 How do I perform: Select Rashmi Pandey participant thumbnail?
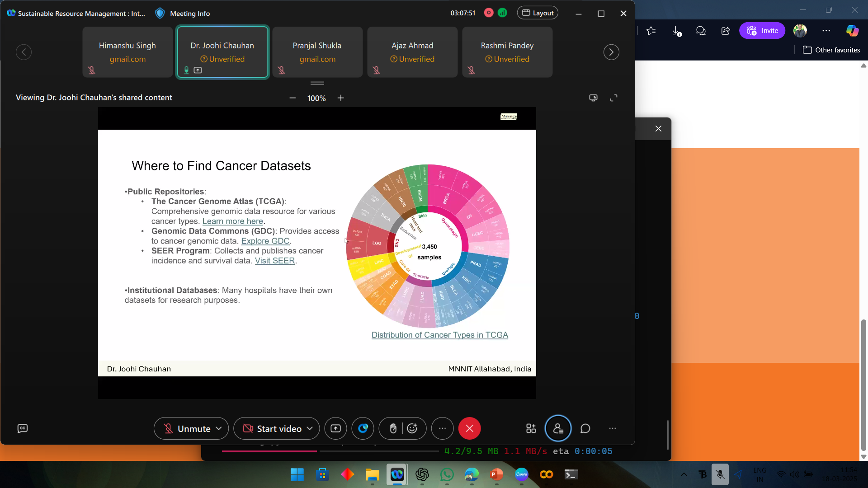point(507,52)
